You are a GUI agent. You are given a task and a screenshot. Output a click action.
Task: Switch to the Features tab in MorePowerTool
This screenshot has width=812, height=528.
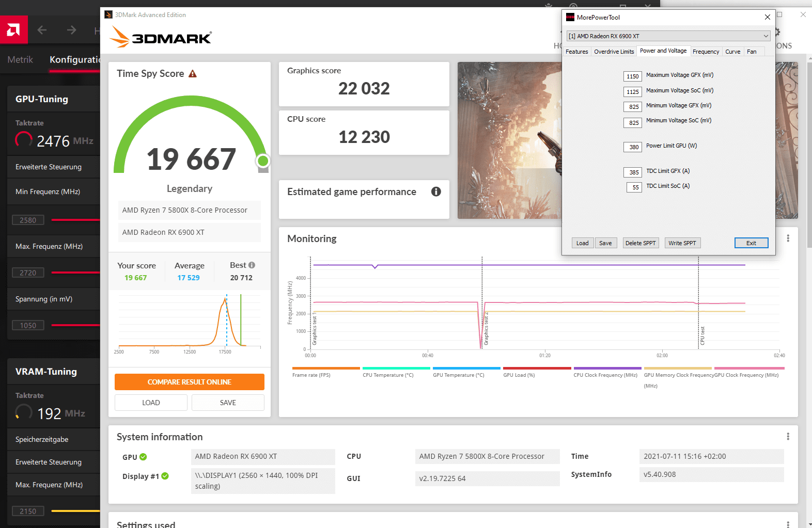click(576, 52)
